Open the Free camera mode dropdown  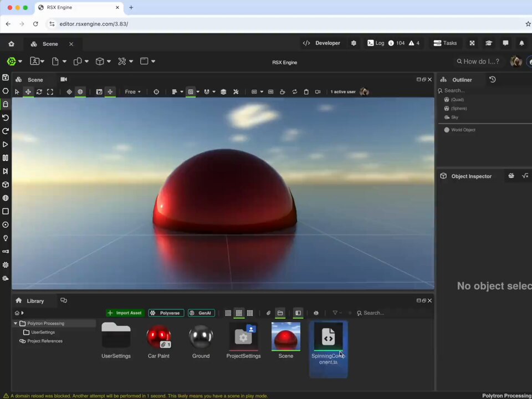(132, 92)
